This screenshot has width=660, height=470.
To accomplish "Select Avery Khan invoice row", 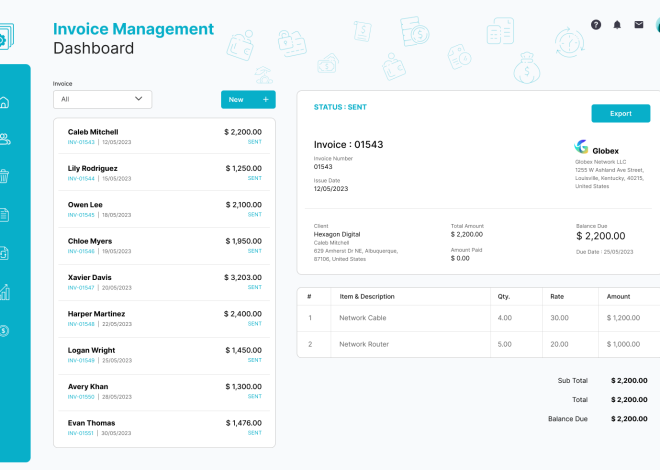I will pos(165,392).
